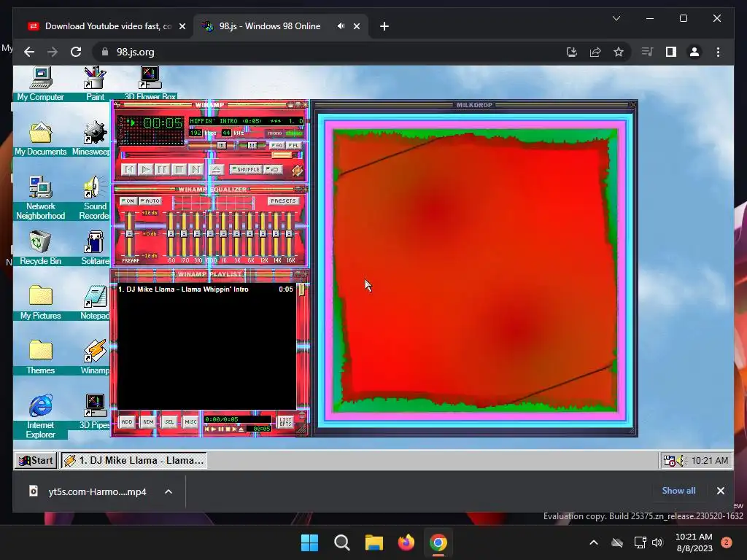Open the 3D Flower Box shortcut

pyautogui.click(x=150, y=84)
